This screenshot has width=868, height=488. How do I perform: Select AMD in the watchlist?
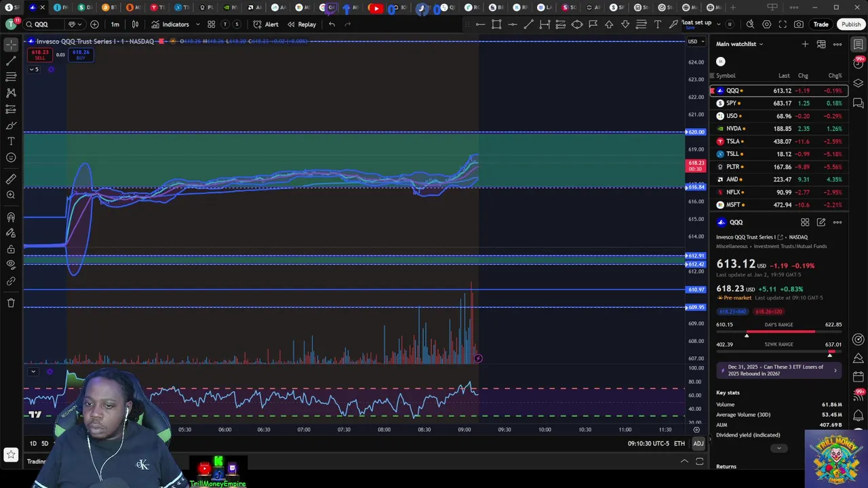pos(778,180)
